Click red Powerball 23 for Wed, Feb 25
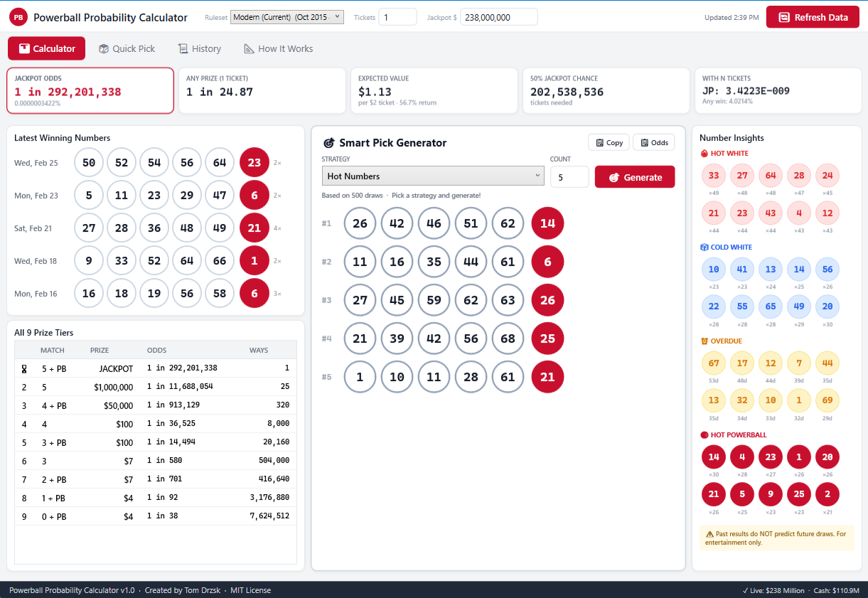The height and width of the screenshot is (598, 868). [254, 162]
